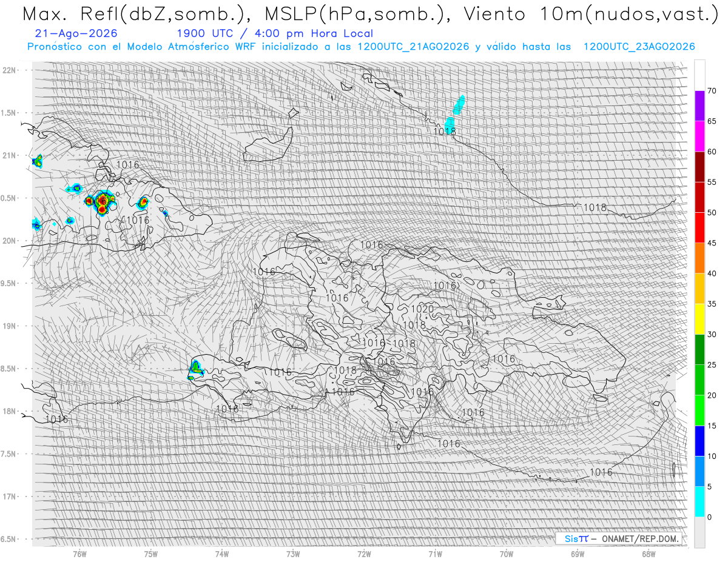Click the '68W' longitude axis label
Image resolution: width=728 pixels, height=562 pixels.
[x=649, y=554]
